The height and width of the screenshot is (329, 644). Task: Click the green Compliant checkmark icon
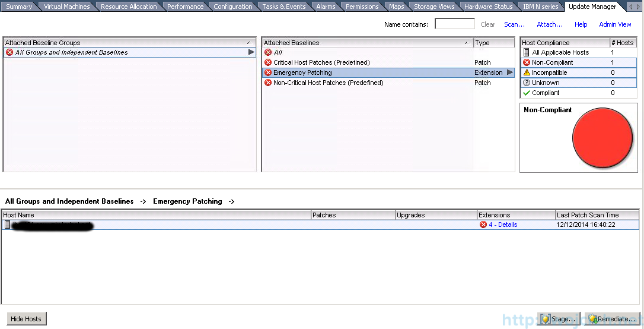(526, 93)
